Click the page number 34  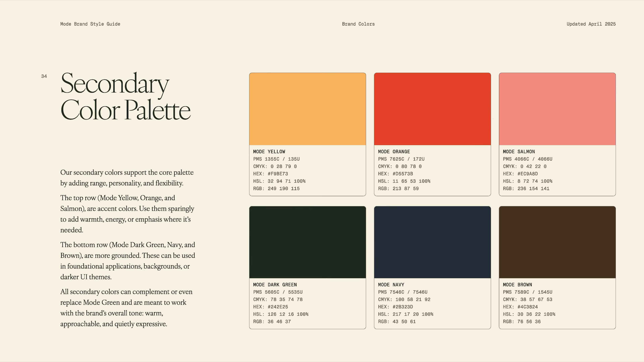point(44,76)
